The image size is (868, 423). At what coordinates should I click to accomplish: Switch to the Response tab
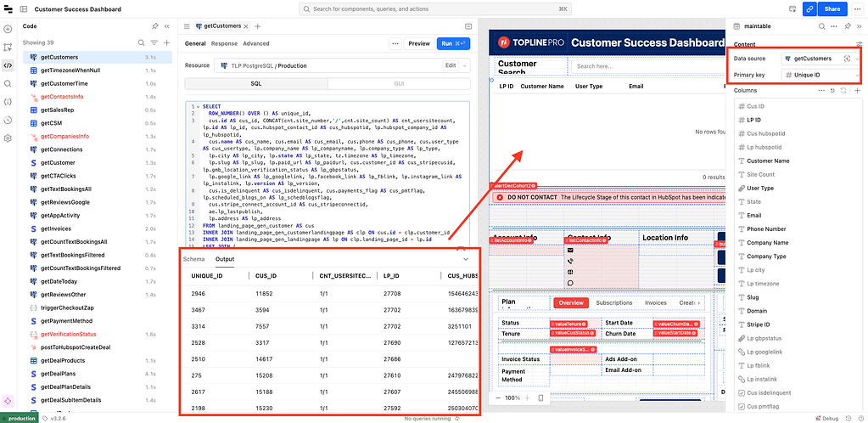click(224, 43)
